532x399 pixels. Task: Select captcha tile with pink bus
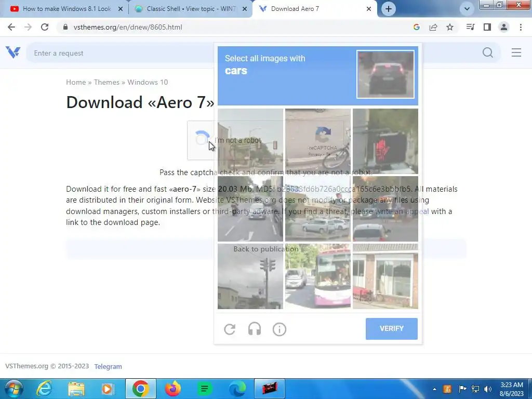[x=318, y=276]
